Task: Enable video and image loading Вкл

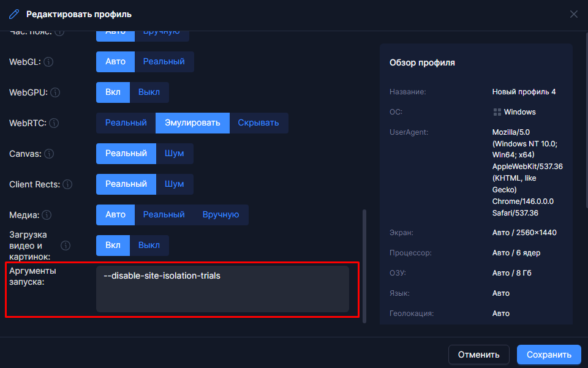Action: [113, 246]
